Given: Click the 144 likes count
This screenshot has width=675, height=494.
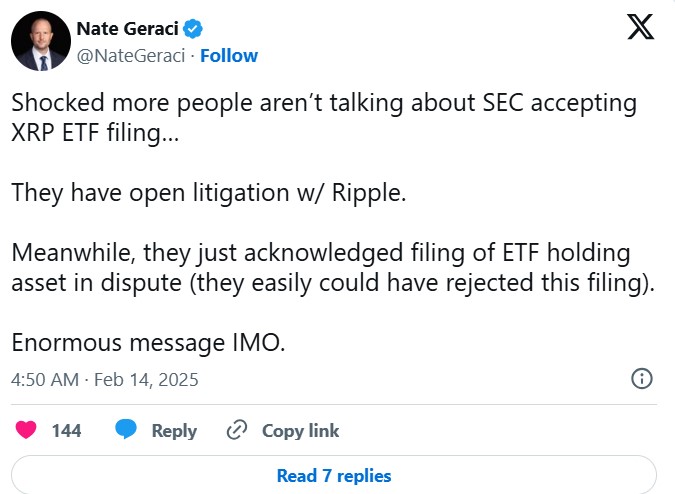Looking at the screenshot, I should 66,431.
